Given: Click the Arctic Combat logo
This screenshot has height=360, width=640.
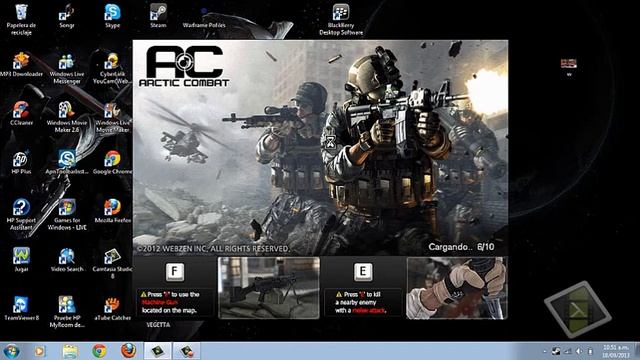Looking at the screenshot, I should (184, 66).
